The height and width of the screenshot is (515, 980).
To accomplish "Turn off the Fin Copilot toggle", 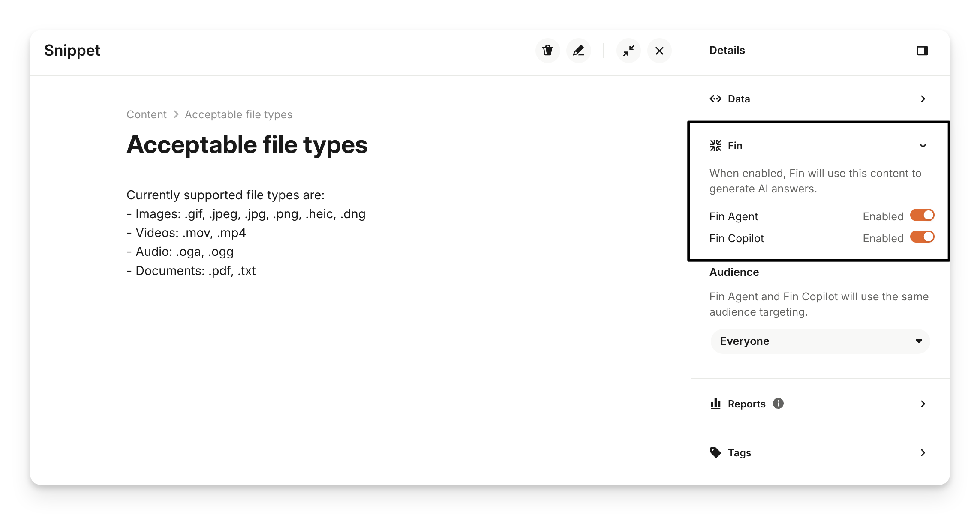I will pyautogui.click(x=922, y=237).
